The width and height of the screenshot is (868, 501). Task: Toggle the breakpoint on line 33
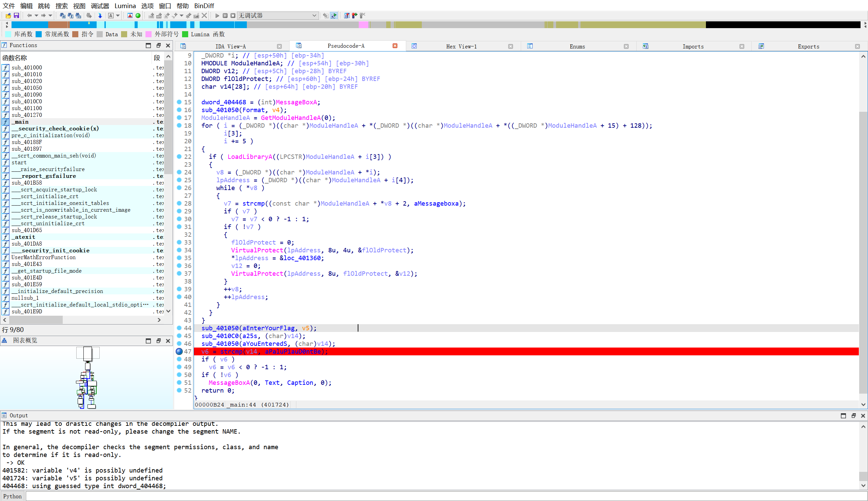pos(179,242)
